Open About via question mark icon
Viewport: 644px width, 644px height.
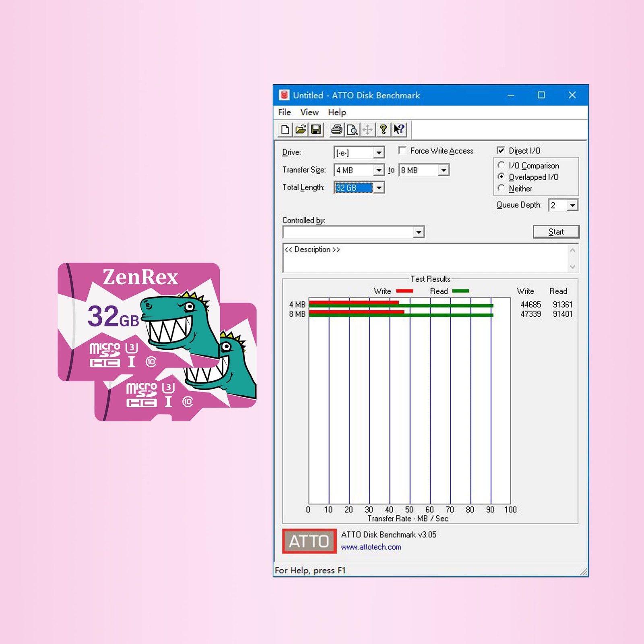[x=383, y=130]
